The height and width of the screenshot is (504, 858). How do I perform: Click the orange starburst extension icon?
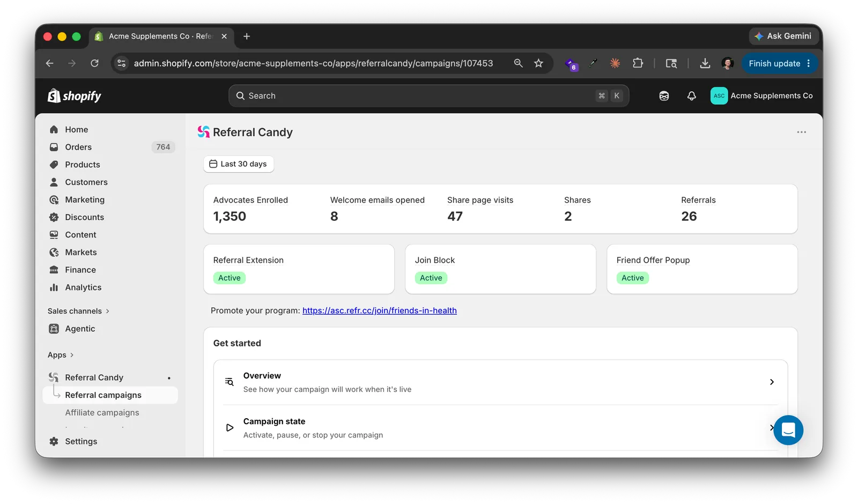tap(615, 63)
